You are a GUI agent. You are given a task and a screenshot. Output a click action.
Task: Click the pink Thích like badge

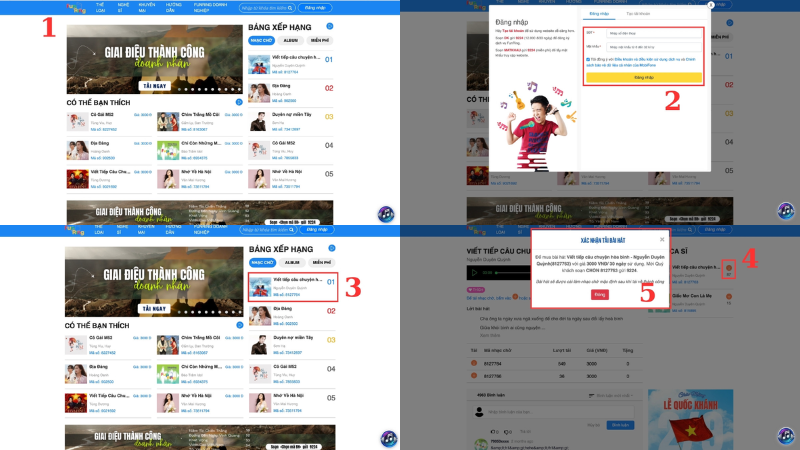476,290
